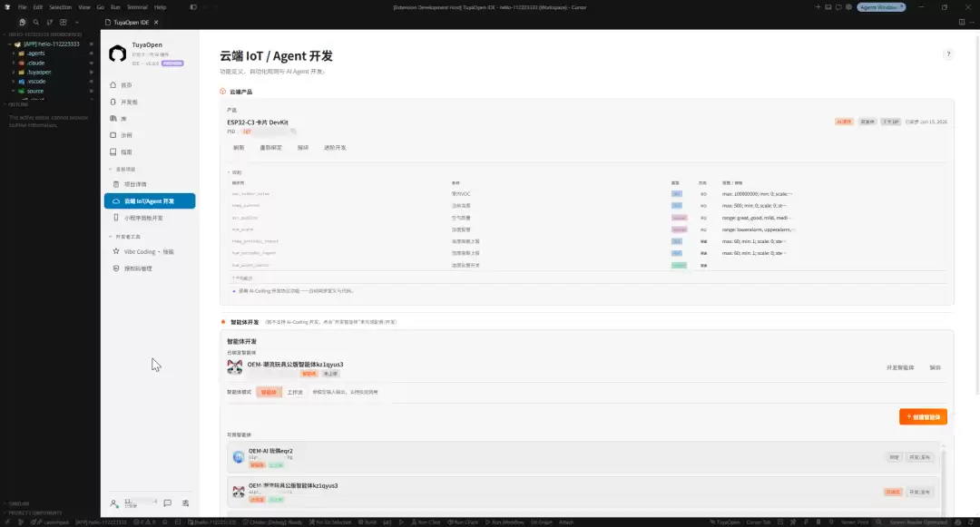
Task: Expand the activity bar overflow chevron
Action: [x=77, y=22]
